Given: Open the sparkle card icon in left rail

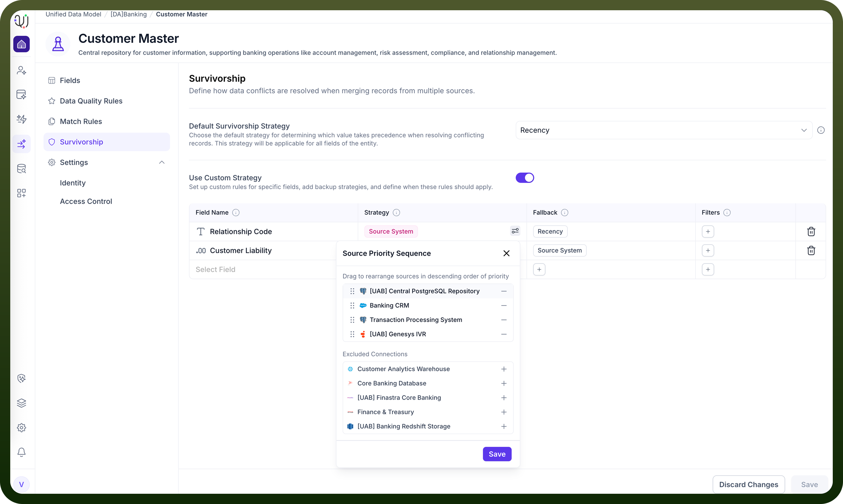Looking at the screenshot, I should (x=22, y=94).
